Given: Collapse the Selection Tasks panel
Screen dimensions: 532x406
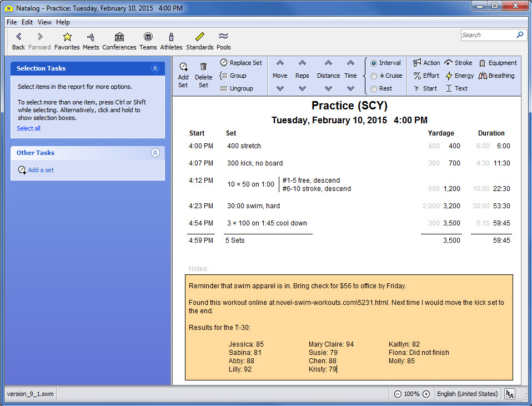Looking at the screenshot, I should coord(155,68).
